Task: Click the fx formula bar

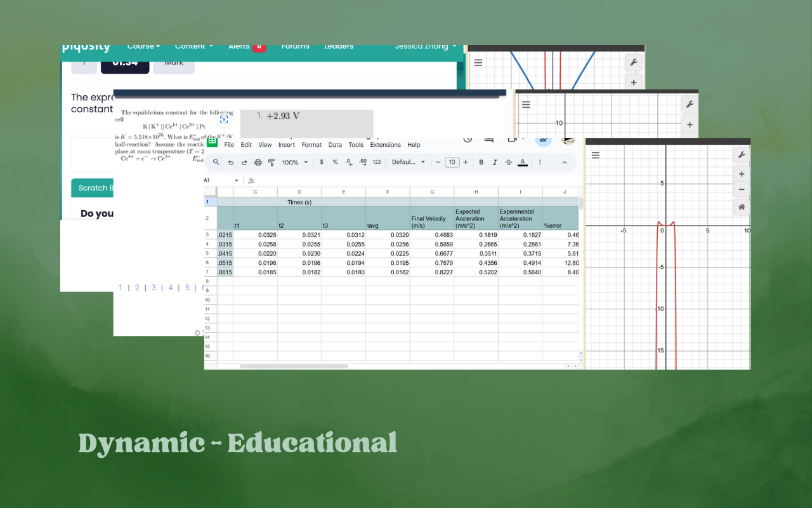Action: 251,180
